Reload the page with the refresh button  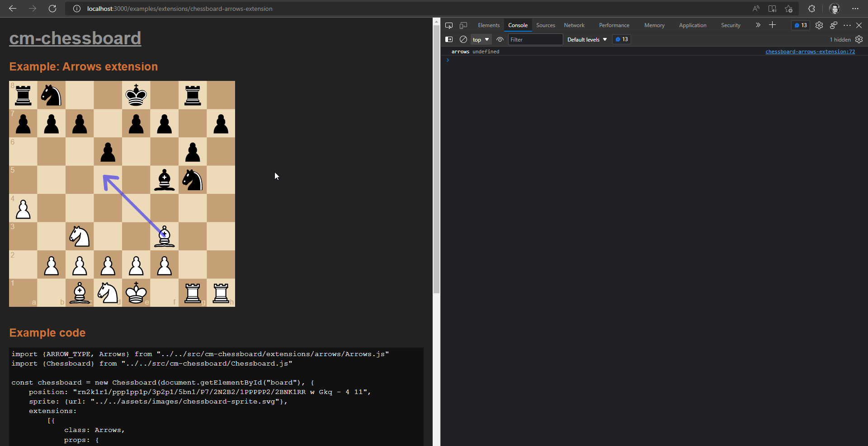click(52, 9)
